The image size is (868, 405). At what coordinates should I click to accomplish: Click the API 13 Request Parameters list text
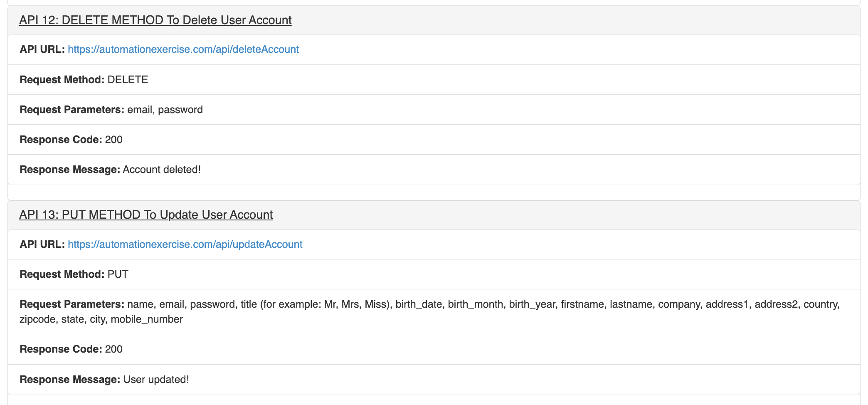pyautogui.click(x=430, y=311)
